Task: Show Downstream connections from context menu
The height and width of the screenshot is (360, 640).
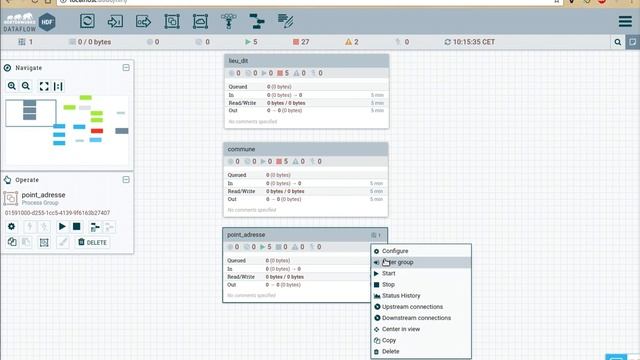Action: tap(421, 318)
